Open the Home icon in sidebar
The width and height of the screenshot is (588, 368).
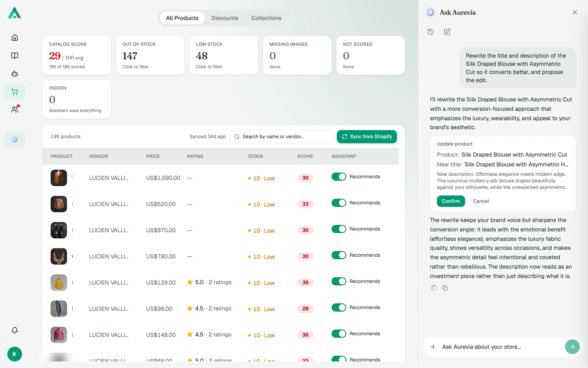pos(14,37)
